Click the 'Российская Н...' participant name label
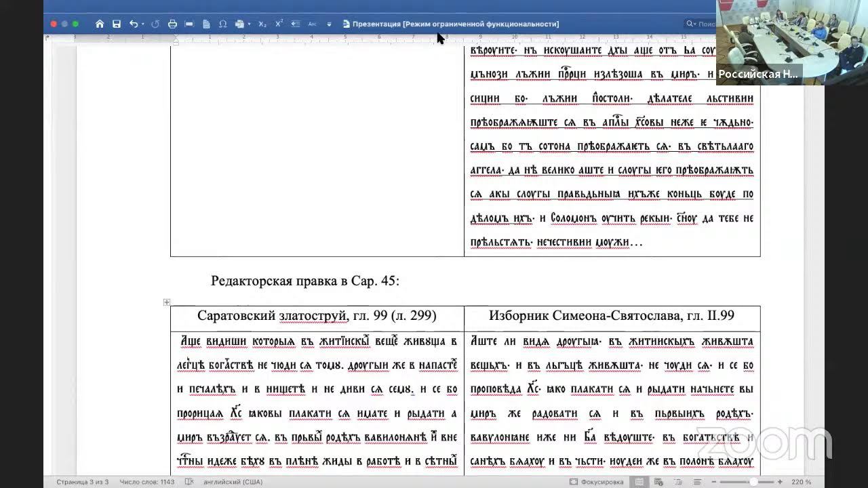 [x=758, y=74]
